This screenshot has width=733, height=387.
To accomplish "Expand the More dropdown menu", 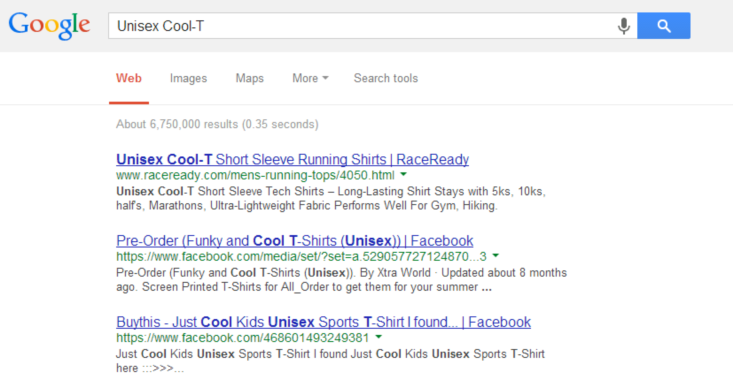I will click(x=310, y=78).
